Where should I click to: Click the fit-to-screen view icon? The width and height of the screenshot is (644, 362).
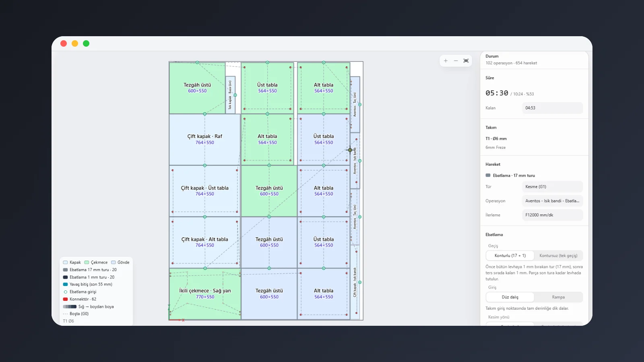coord(466,61)
